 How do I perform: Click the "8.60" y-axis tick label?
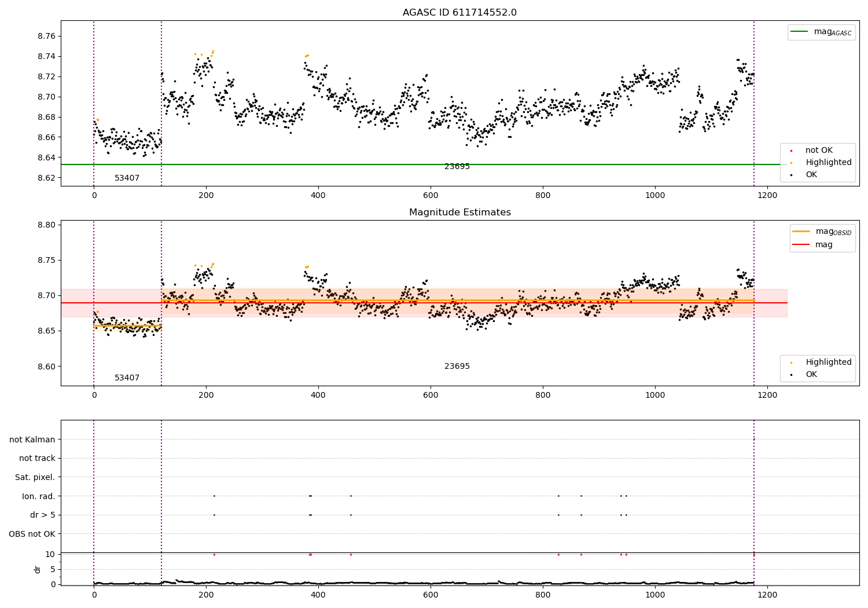tap(46, 367)
